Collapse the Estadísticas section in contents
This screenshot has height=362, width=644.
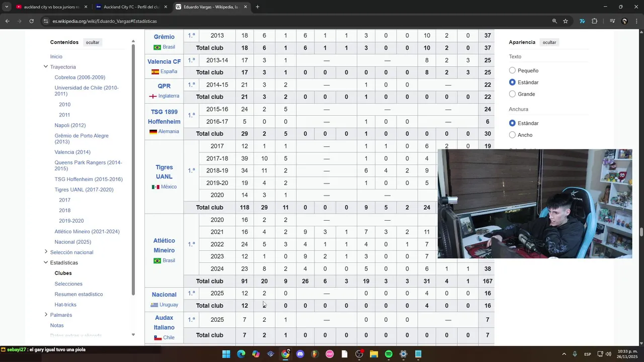point(46,262)
